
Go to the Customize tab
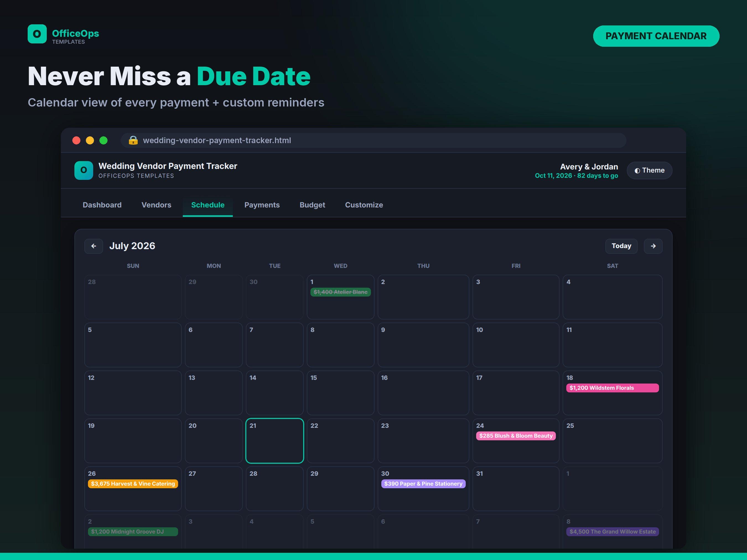[x=364, y=205]
